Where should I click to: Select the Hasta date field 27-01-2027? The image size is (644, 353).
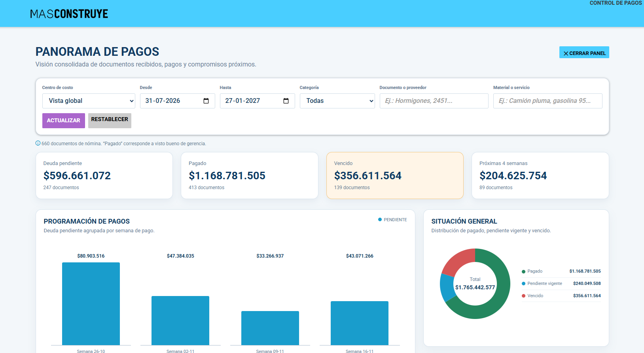pyautogui.click(x=258, y=101)
